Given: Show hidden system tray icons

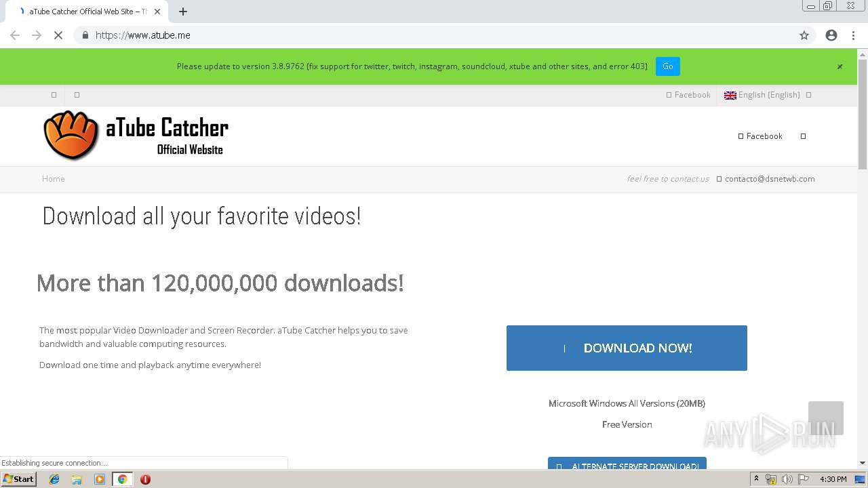Looking at the screenshot, I should [x=756, y=479].
